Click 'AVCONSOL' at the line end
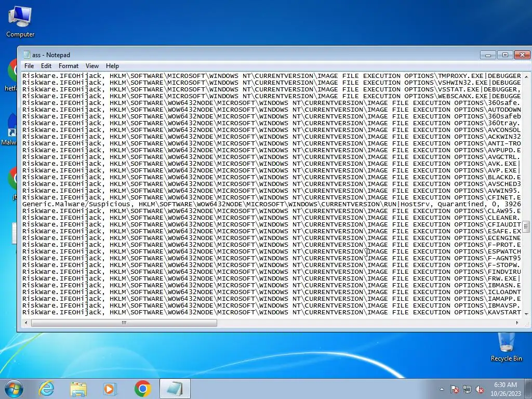Image resolution: width=532 pixels, height=399 pixels. coord(504,130)
